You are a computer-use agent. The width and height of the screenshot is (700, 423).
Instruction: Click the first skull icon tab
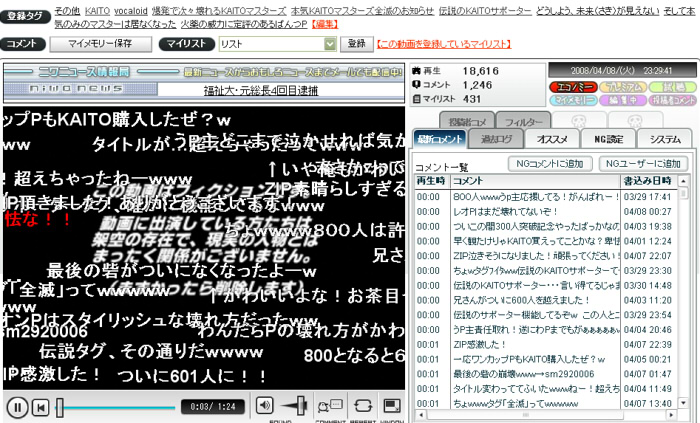579,121
